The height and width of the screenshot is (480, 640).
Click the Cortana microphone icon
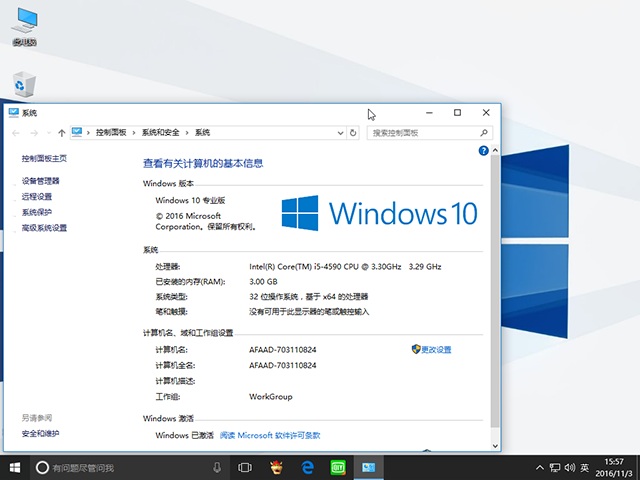(x=217, y=467)
